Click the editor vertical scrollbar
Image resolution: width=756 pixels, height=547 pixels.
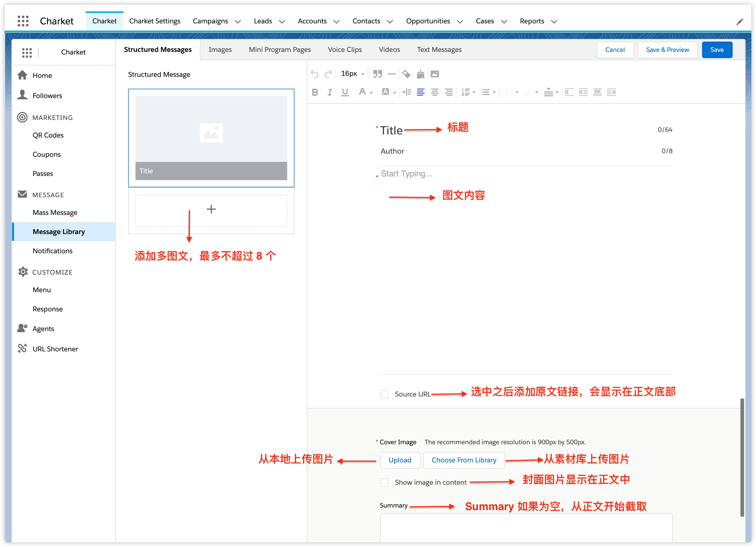pos(742,458)
